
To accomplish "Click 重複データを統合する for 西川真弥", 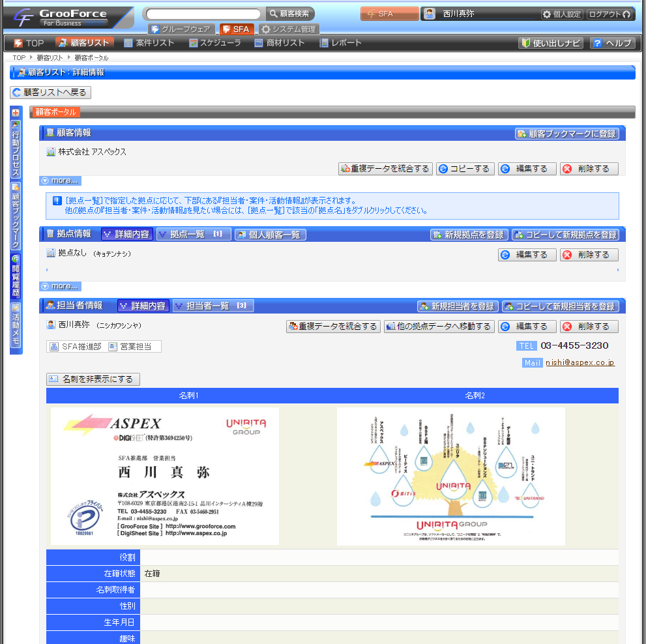I will click(x=333, y=327).
